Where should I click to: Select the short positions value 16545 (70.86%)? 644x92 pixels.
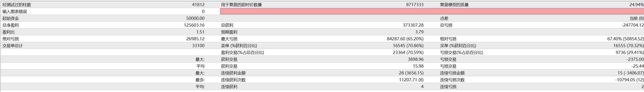(x=408, y=46)
